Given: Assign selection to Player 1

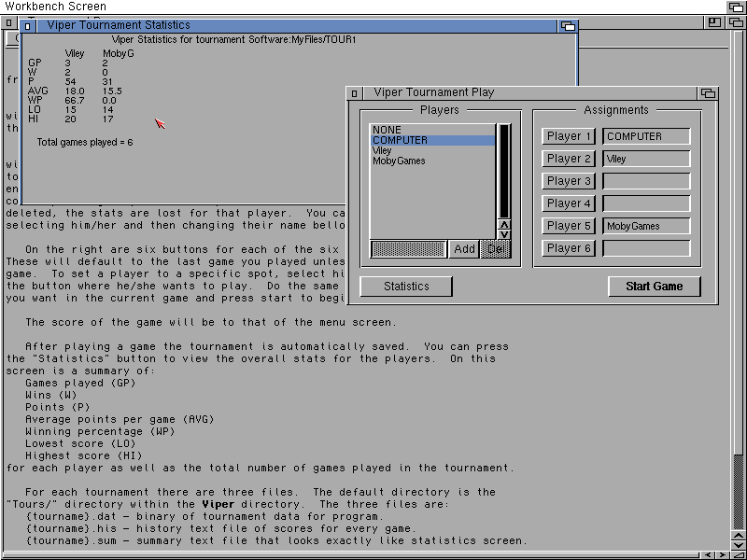Looking at the screenshot, I should tap(569, 136).
